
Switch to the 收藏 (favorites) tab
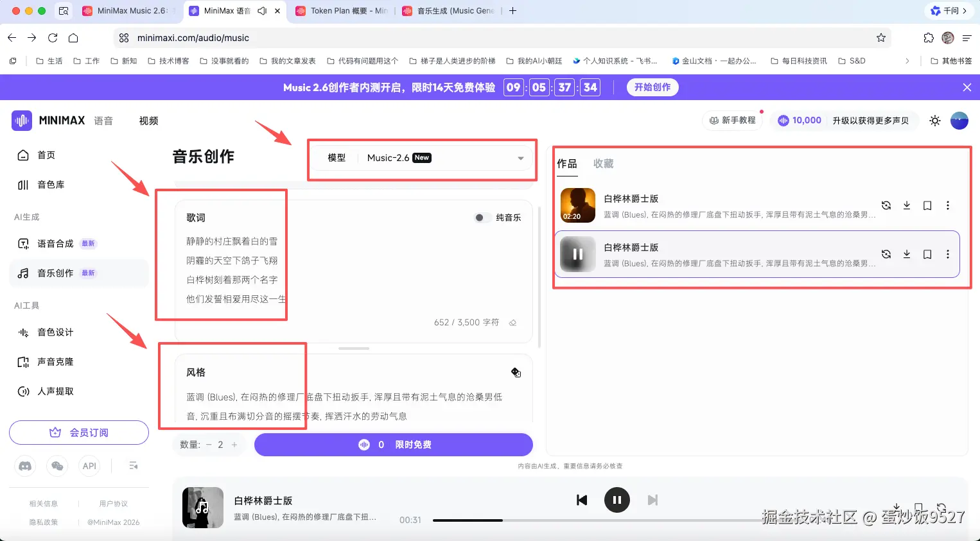click(x=602, y=164)
